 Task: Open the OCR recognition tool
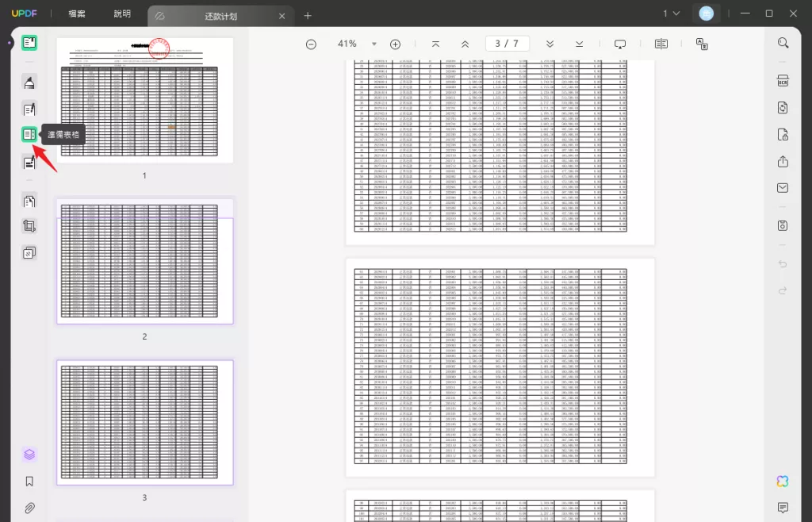pos(783,81)
